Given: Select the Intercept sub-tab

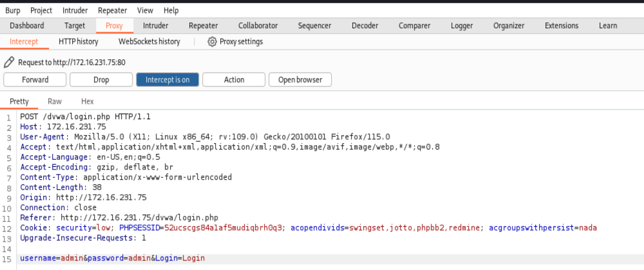Looking at the screenshot, I should pos(24,41).
